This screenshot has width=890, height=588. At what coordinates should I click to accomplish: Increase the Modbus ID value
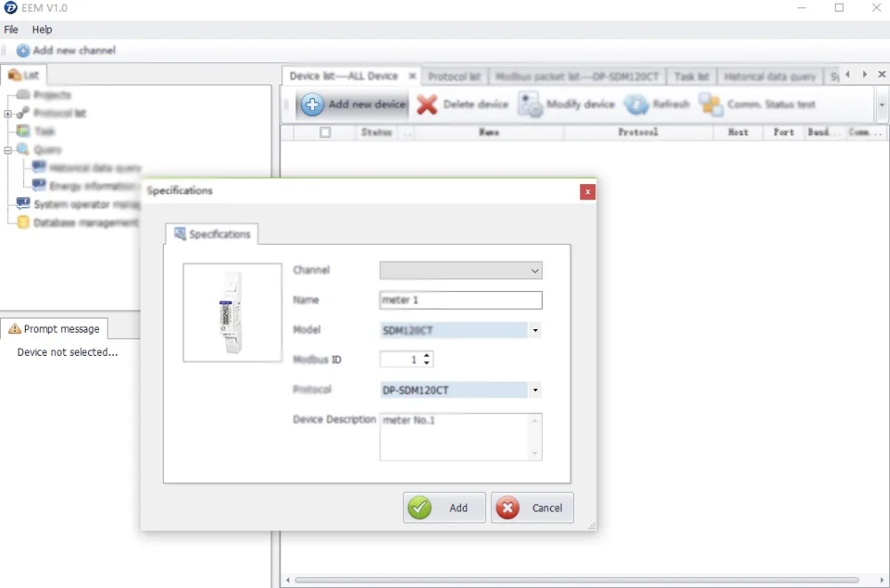[427, 355]
